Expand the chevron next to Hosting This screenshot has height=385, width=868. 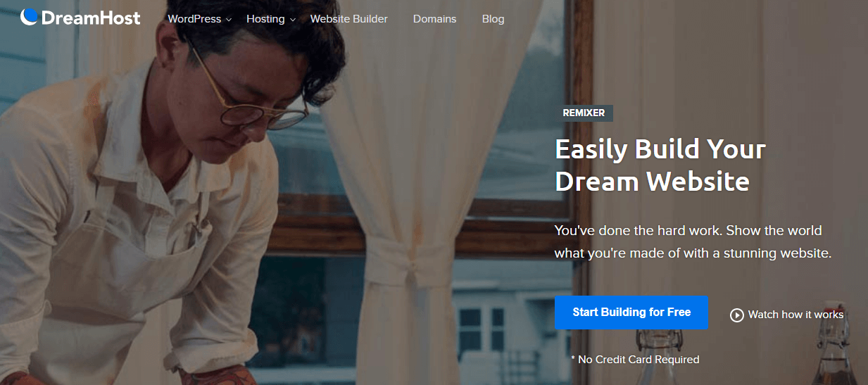click(x=292, y=20)
